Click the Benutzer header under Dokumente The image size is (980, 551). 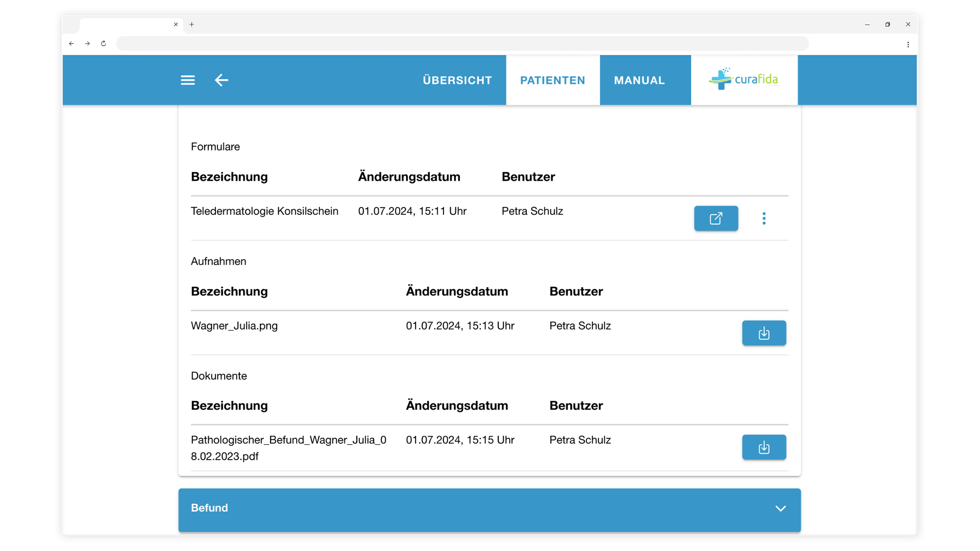(x=576, y=406)
